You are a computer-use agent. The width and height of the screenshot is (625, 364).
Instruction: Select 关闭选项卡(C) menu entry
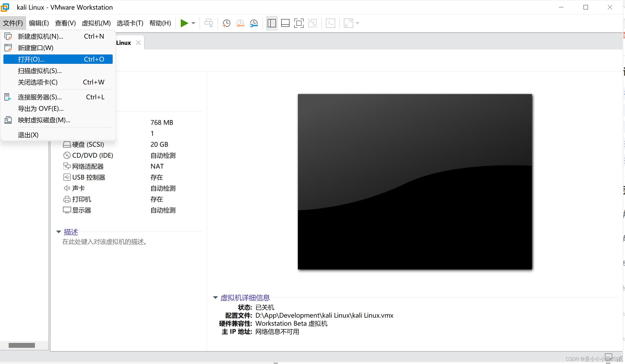click(58, 82)
